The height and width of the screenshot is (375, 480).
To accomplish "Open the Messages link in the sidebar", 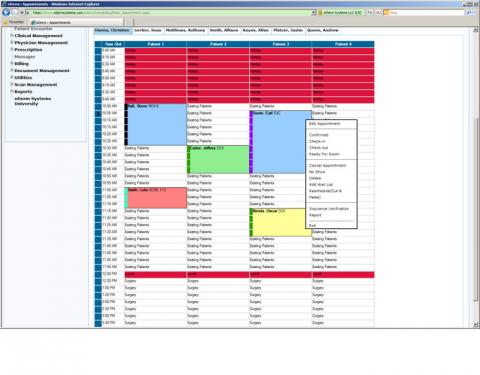I will (24, 57).
